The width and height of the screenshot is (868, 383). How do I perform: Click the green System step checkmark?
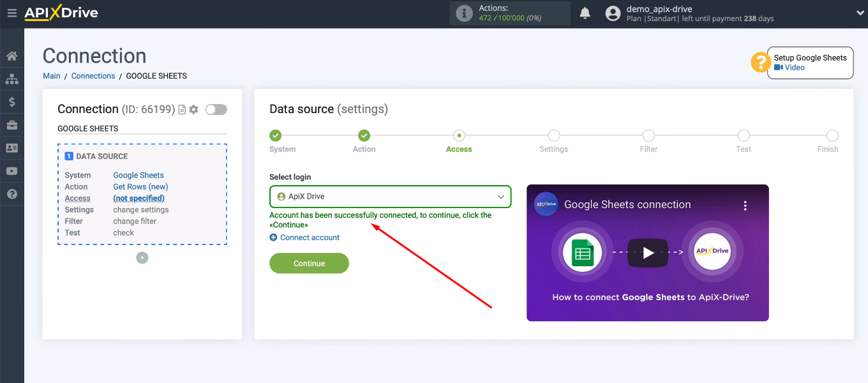(x=276, y=135)
